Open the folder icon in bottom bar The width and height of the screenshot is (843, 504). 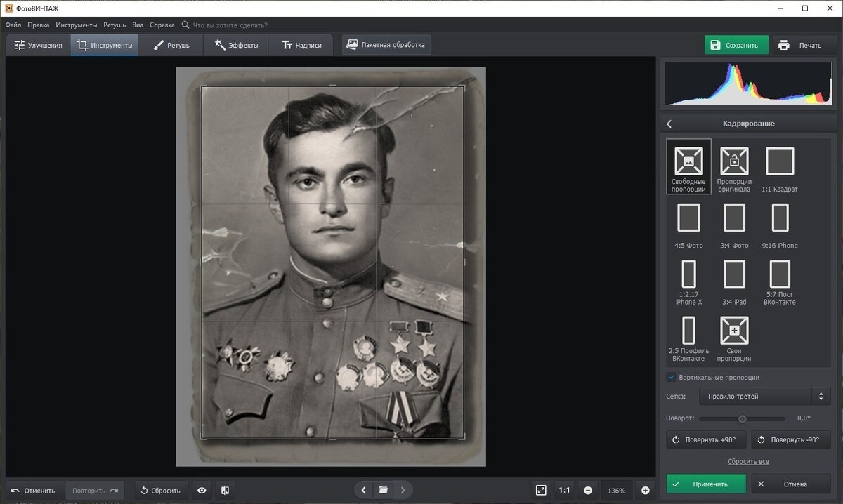tap(384, 490)
